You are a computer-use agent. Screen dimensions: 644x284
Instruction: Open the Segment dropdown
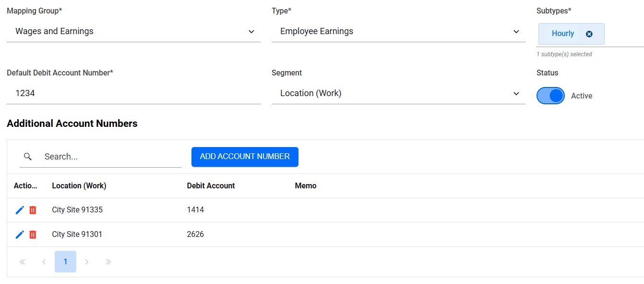399,93
